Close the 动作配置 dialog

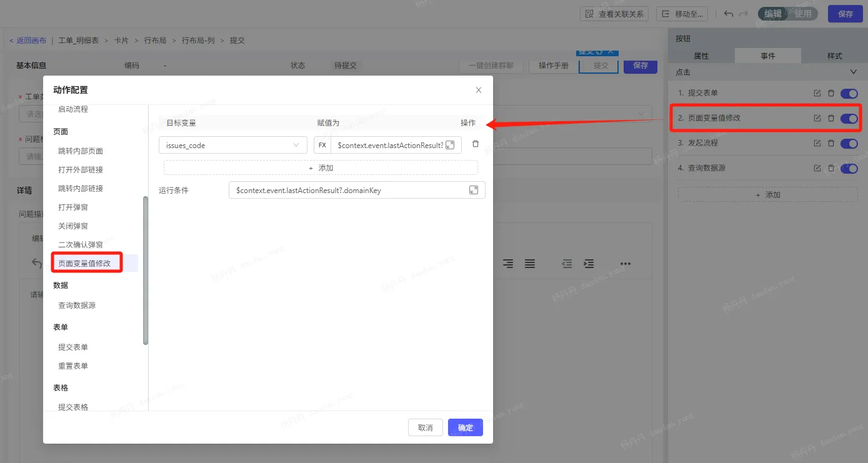pyautogui.click(x=479, y=90)
